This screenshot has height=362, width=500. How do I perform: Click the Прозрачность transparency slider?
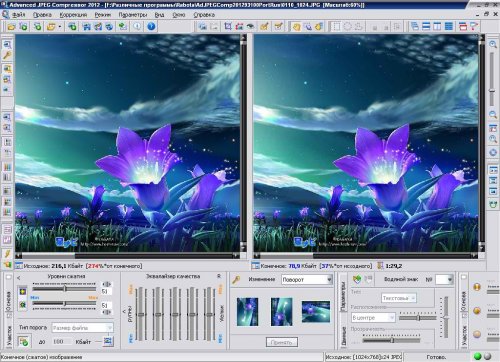pyautogui.click(x=392, y=340)
